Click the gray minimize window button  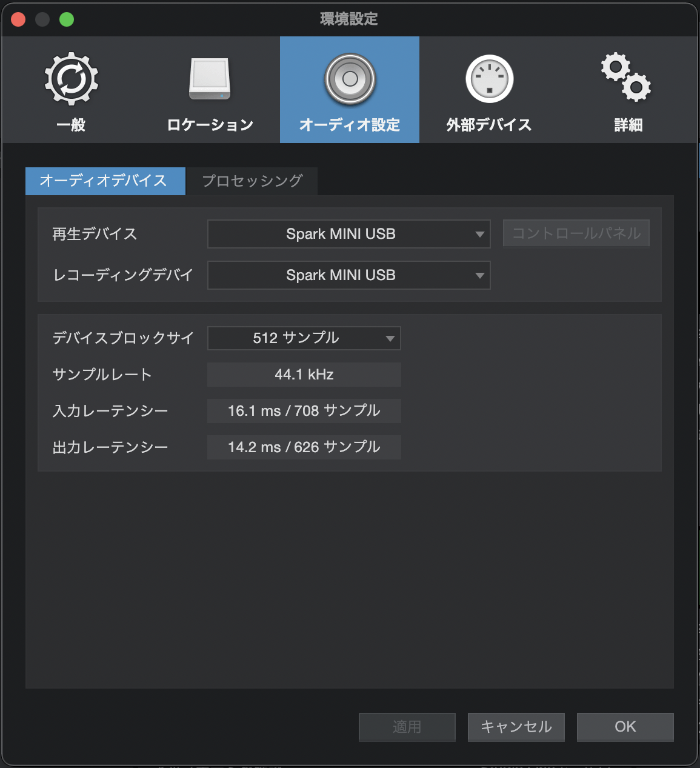[x=42, y=19]
